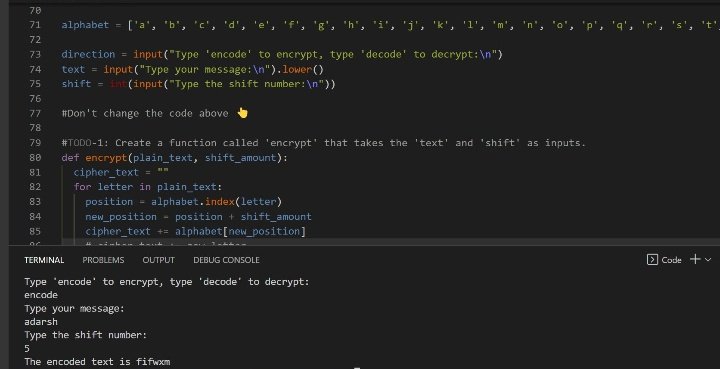The height and width of the screenshot is (369, 720).
Task: Click line number 83 in the gutter
Action: 35,201
